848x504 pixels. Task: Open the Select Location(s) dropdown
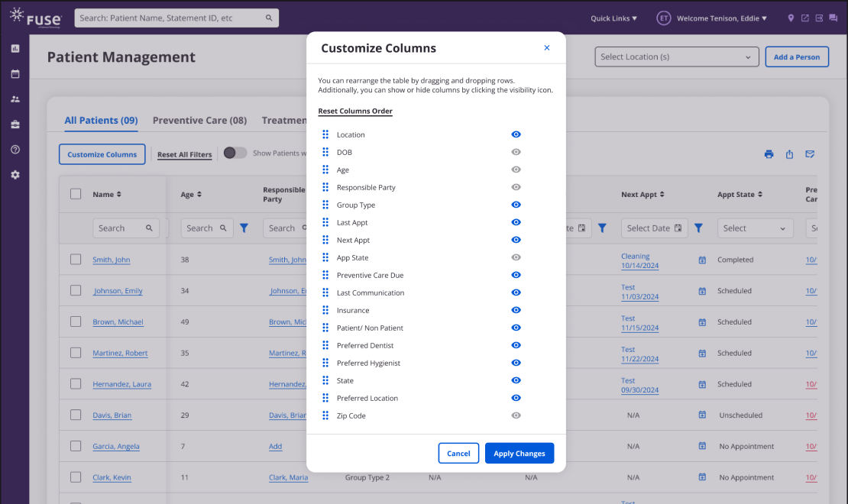tap(676, 57)
